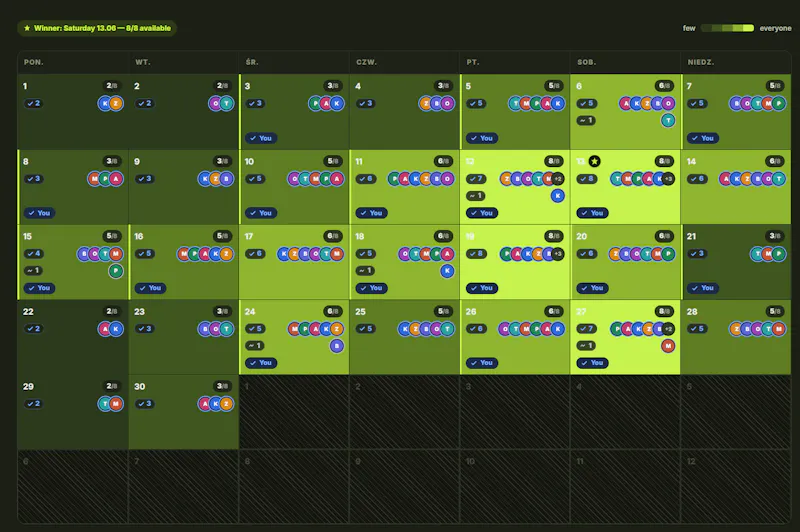
Task: Click the T avatar on day 2
Action: tap(227, 104)
